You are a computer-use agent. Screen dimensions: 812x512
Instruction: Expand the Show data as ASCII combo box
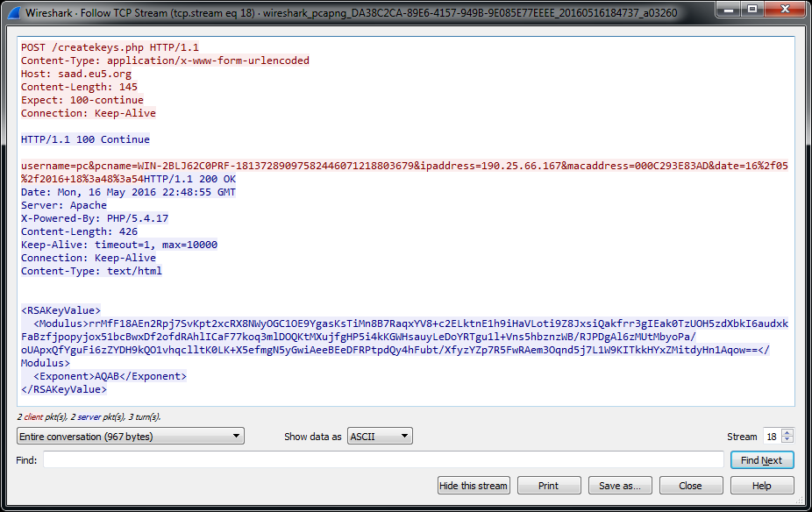point(379,437)
